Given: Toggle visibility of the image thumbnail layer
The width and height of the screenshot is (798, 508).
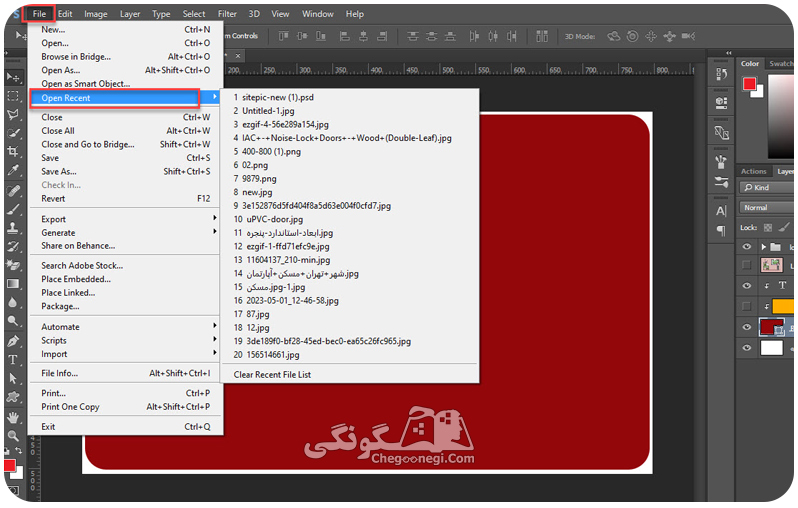Looking at the screenshot, I should [747, 265].
